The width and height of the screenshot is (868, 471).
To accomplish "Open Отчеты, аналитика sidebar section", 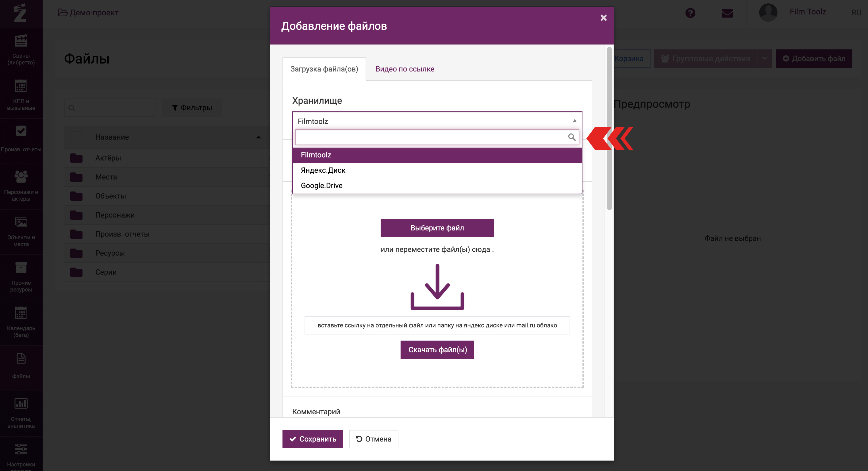I will [21, 413].
